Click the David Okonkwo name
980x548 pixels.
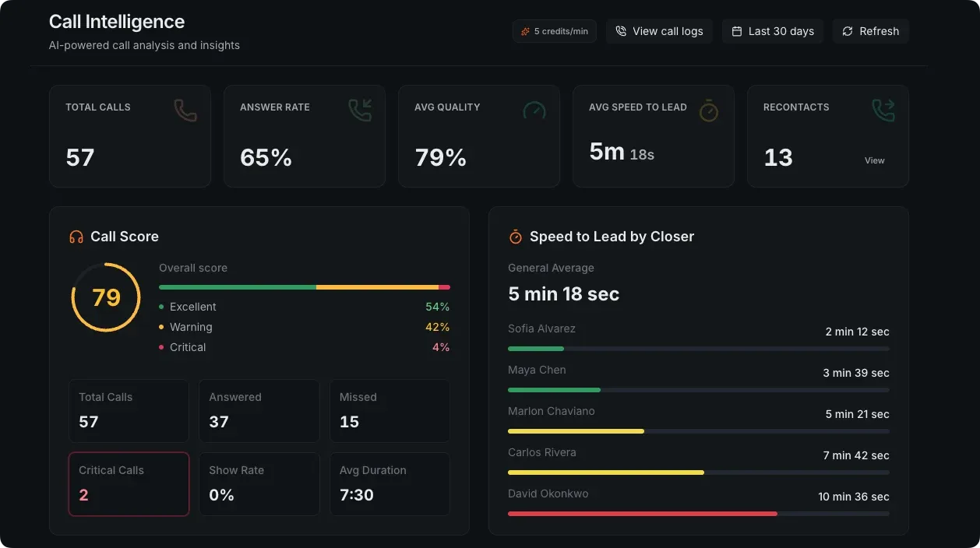[x=548, y=494]
